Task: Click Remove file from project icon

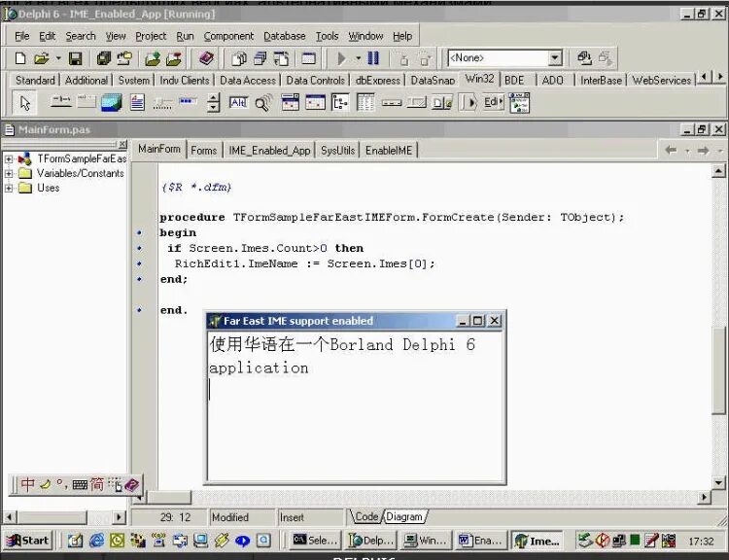Action: [174, 58]
